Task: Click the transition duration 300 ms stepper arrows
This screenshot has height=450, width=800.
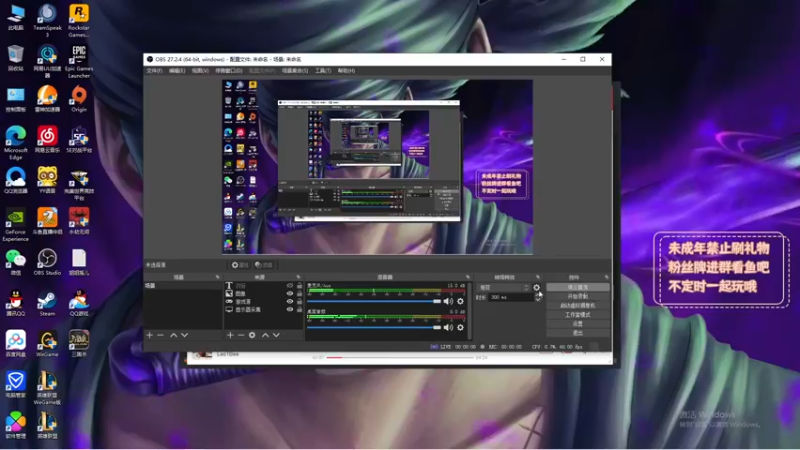Action: [538, 297]
